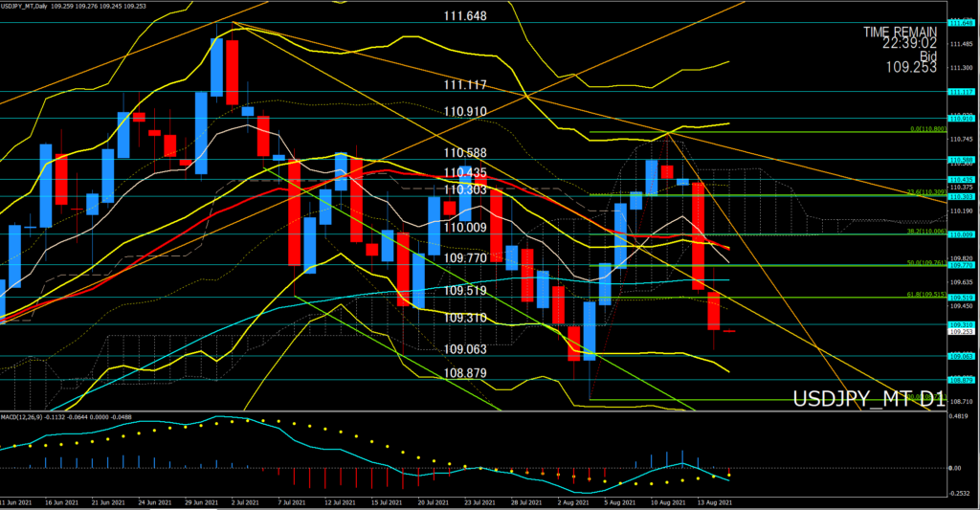The width and height of the screenshot is (980, 510).
Task: Click the 10 Aug 2021 date label
Action: tap(668, 502)
